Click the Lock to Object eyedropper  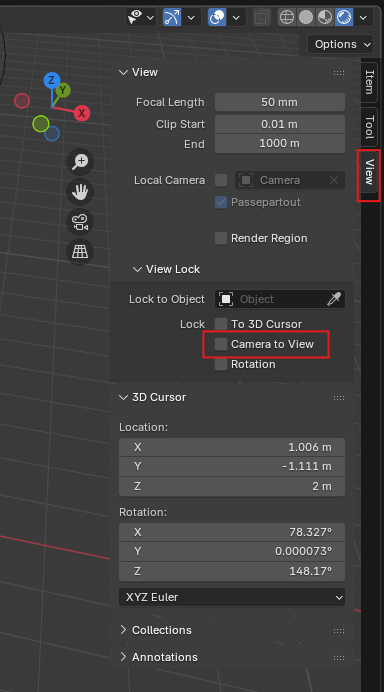tap(334, 299)
